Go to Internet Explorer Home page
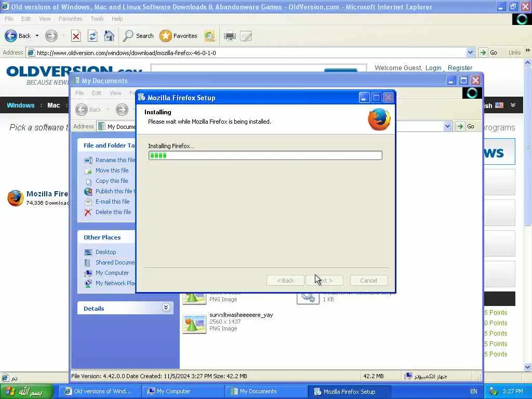The width and height of the screenshot is (532, 399). tap(109, 36)
